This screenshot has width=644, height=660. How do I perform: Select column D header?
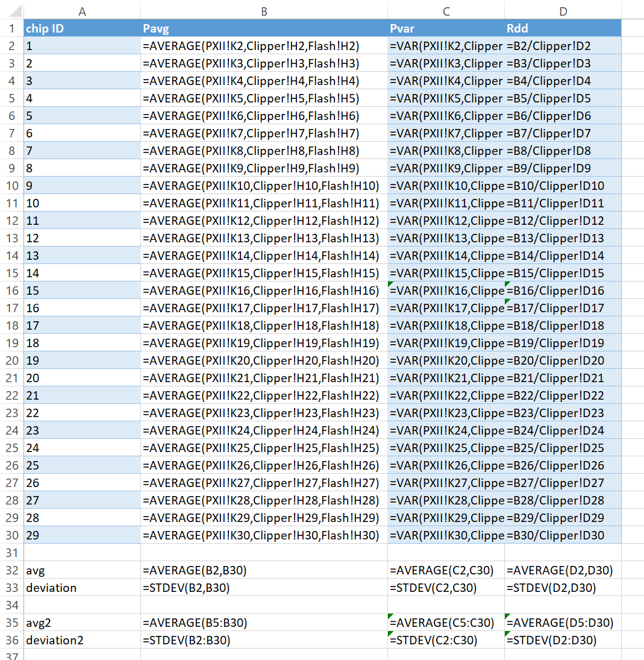pos(563,10)
